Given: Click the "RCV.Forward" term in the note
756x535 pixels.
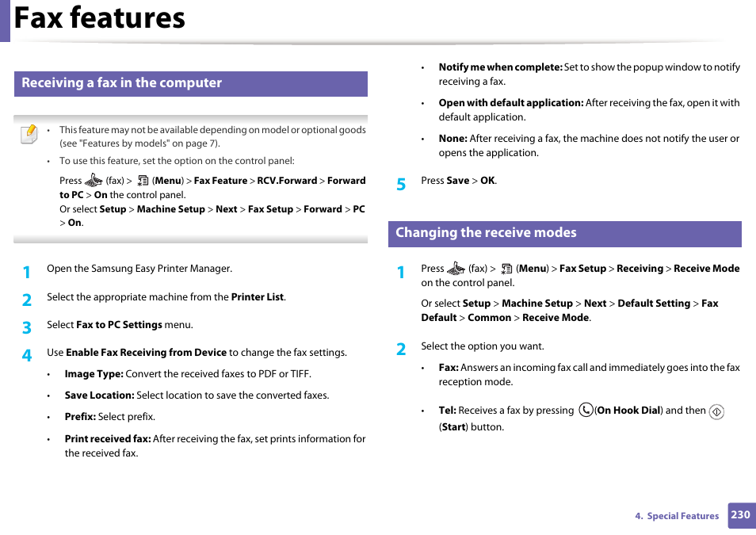Looking at the screenshot, I should pyautogui.click(x=287, y=181).
